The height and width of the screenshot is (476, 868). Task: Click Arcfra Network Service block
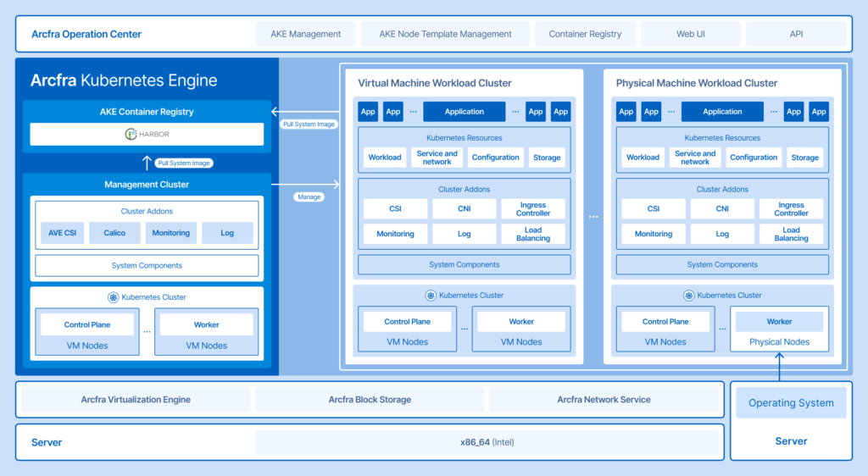click(x=604, y=400)
